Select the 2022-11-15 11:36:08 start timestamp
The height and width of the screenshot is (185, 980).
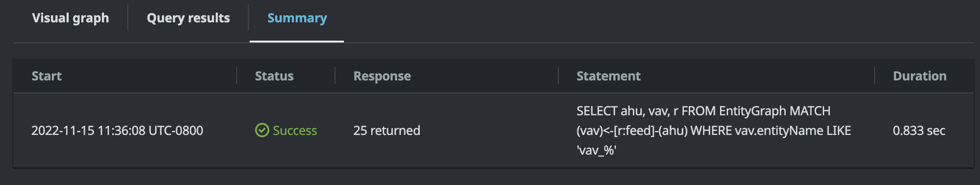coord(117,130)
